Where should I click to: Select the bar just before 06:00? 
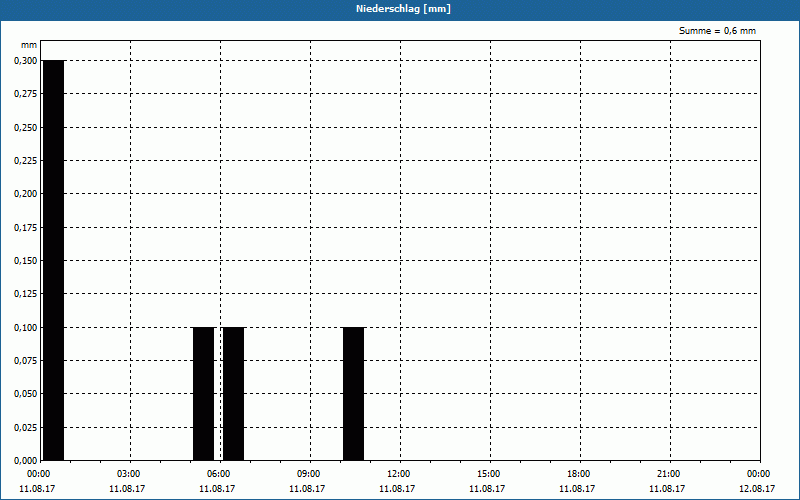point(204,394)
